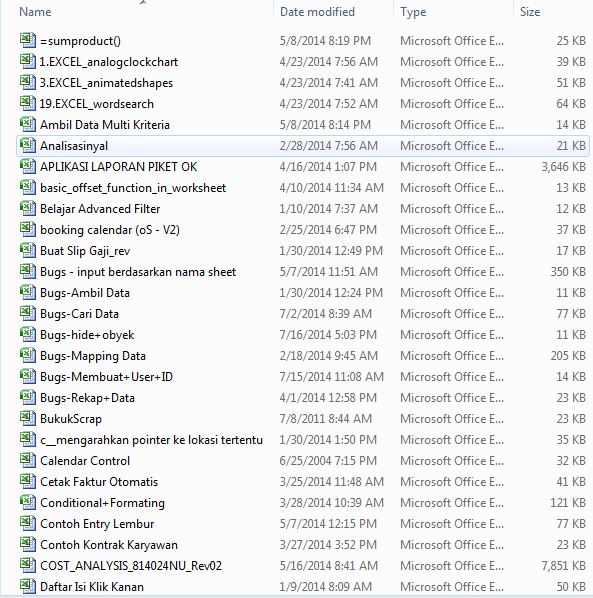Select the basic_offset_function_in_worksheet icon

pyautogui.click(x=28, y=187)
